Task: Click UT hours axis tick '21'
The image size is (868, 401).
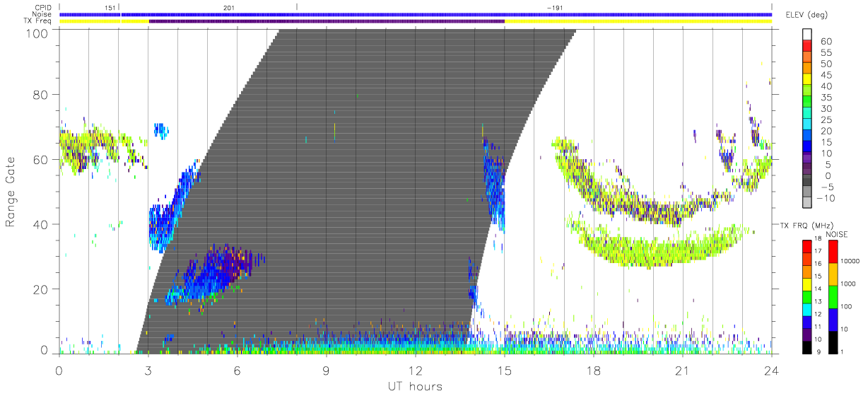Action: click(683, 370)
